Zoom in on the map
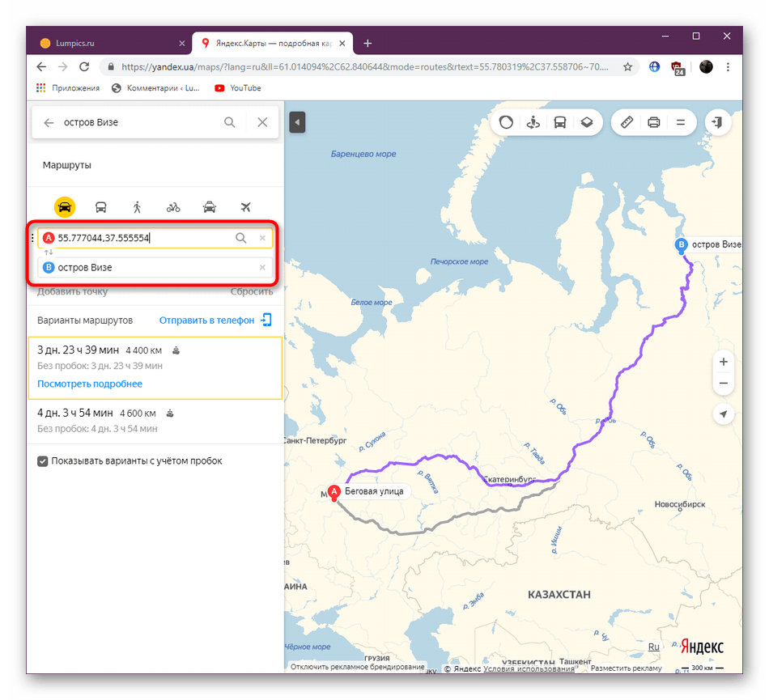Viewport: 769px width, 700px height. tap(724, 362)
